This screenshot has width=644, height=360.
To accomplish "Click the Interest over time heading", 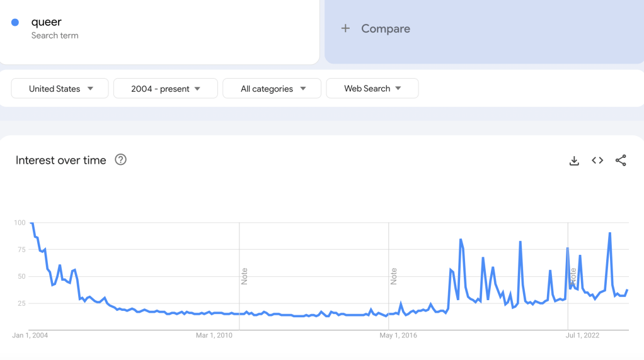I will pyautogui.click(x=61, y=160).
